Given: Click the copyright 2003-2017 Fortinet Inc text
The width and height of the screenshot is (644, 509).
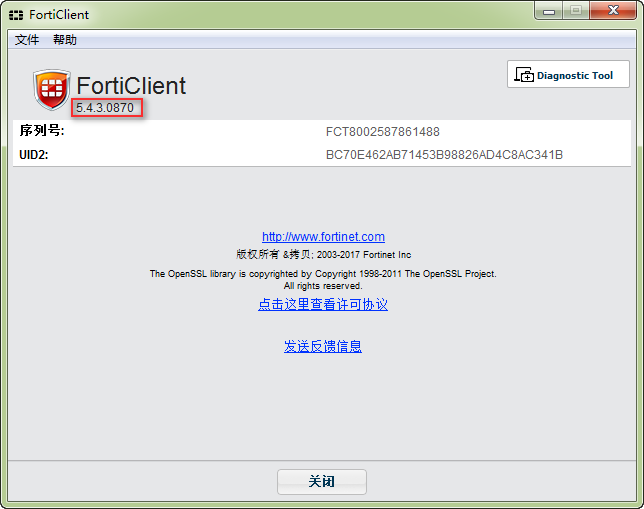Looking at the screenshot, I should (323, 255).
